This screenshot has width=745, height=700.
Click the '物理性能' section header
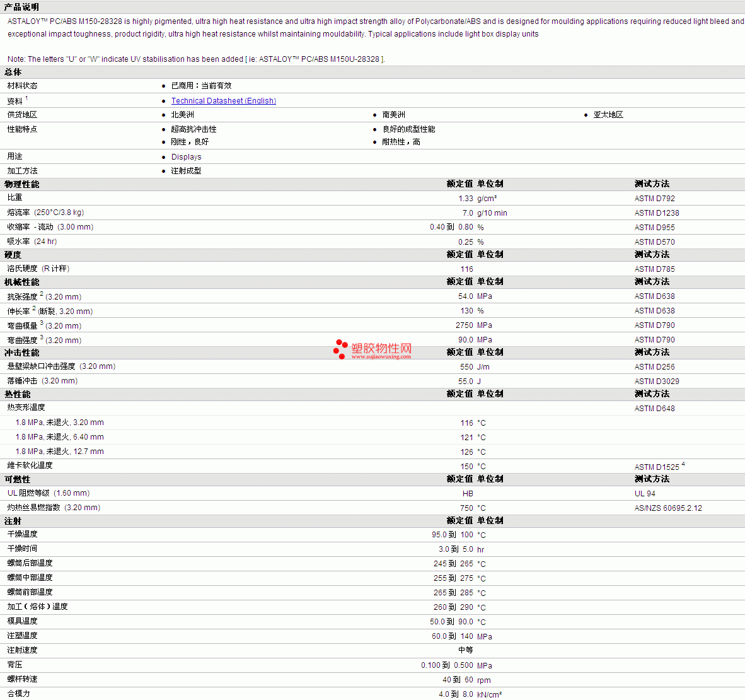pyautogui.click(x=21, y=185)
